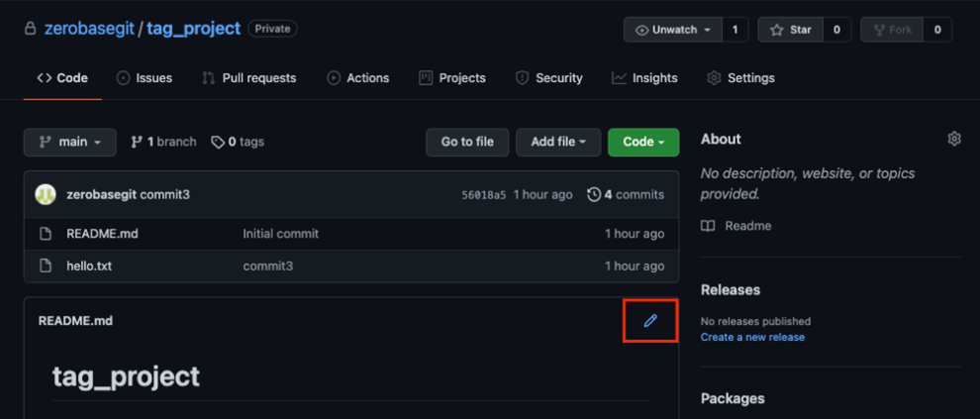Image resolution: width=980 pixels, height=419 pixels.
Task: Open the Add file dropdown
Action: (558, 142)
